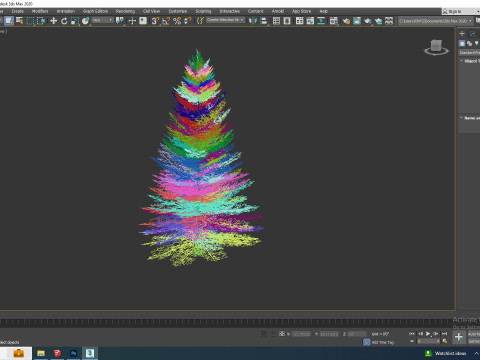Switch to Modify panel tab
This screenshot has height=360, width=480.
473,34
